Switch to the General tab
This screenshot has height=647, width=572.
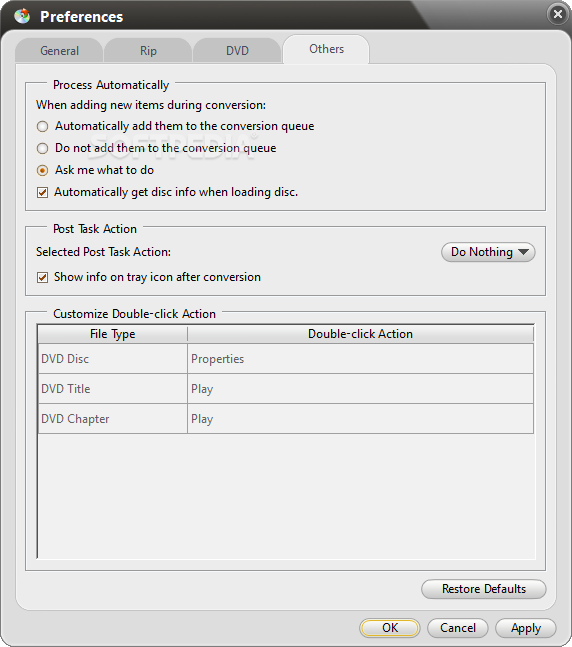[59, 51]
